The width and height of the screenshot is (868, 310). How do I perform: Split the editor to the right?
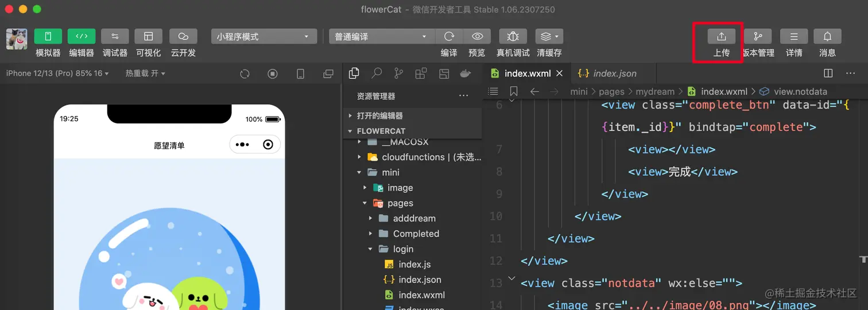828,73
